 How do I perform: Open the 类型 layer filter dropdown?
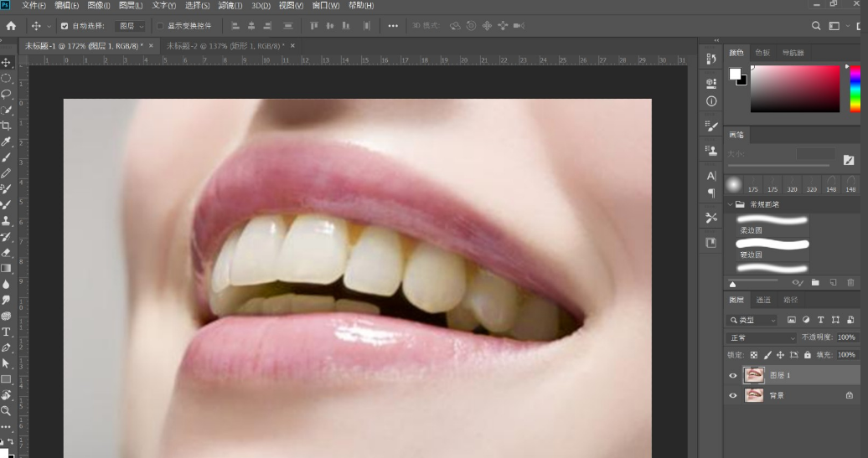click(752, 320)
